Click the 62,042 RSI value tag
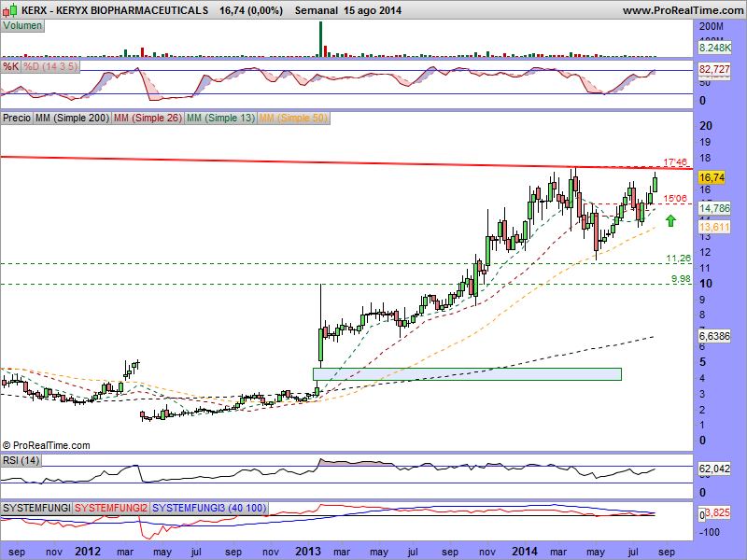The width and height of the screenshot is (747, 560). pos(714,469)
